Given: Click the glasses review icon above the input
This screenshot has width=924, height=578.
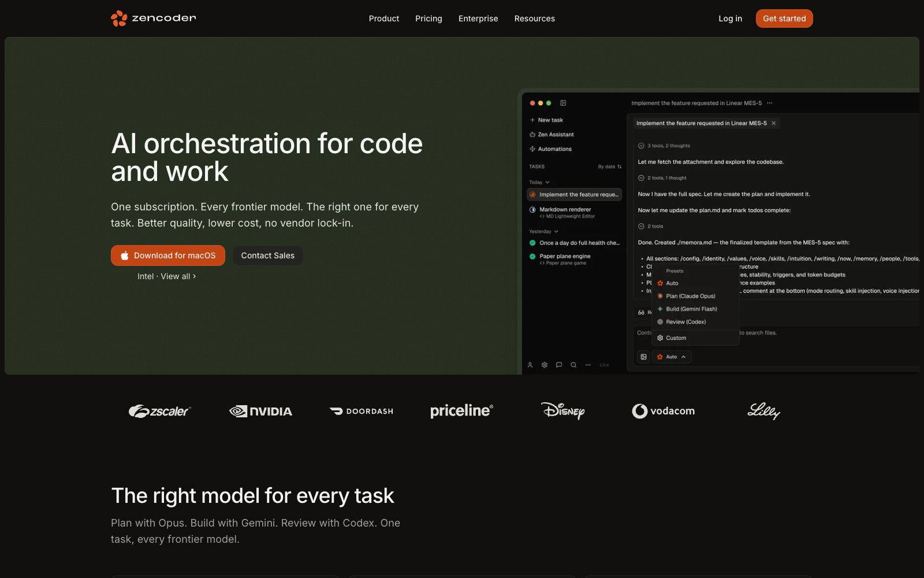Looking at the screenshot, I should click(641, 312).
